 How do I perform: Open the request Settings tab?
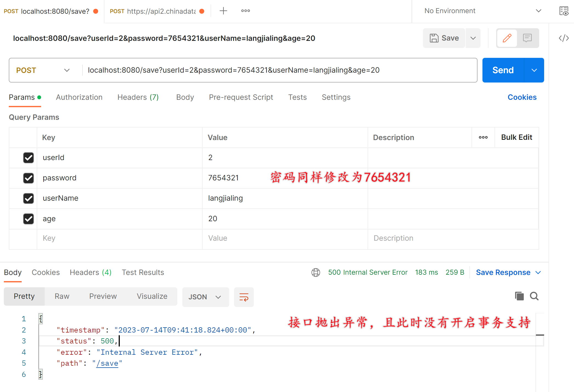click(336, 97)
